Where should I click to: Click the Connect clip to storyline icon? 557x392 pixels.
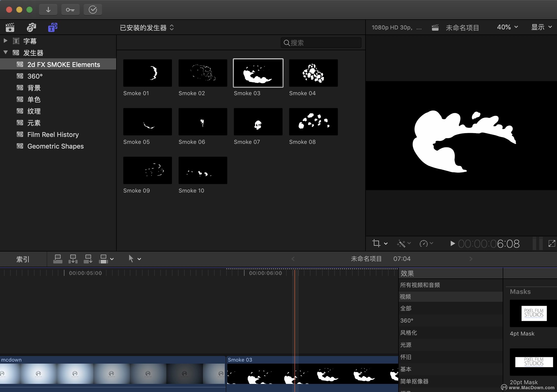58,259
